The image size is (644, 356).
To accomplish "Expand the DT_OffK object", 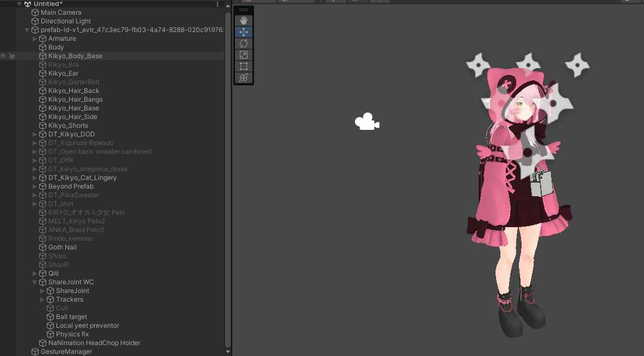I will click(x=34, y=160).
